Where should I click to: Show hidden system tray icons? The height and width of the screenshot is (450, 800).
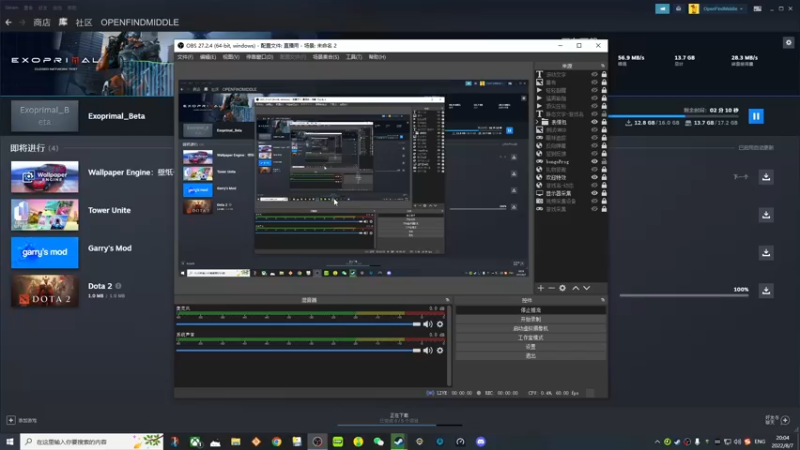pyautogui.click(x=657, y=442)
